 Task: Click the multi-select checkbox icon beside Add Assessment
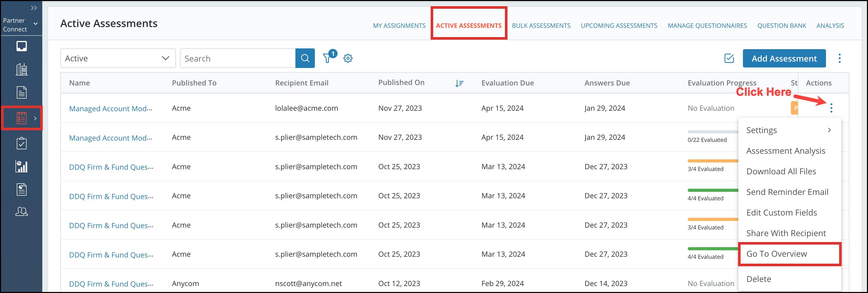click(x=729, y=58)
